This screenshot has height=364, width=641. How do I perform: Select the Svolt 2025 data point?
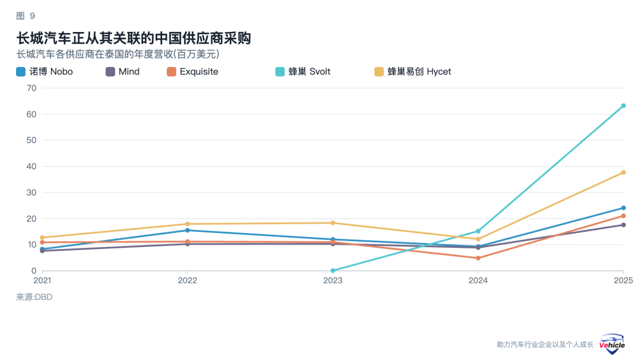point(623,106)
